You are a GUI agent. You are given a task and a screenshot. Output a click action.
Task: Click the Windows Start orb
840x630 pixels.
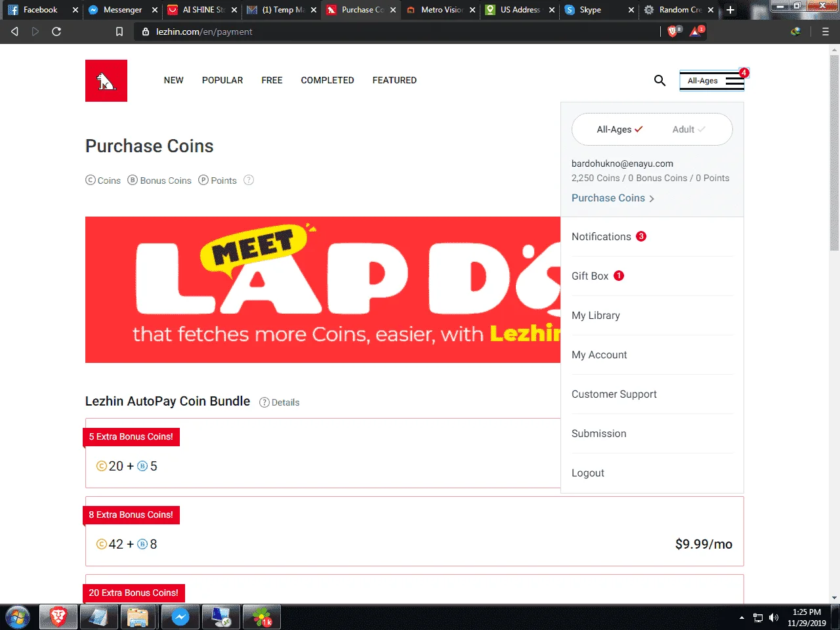[x=18, y=618]
